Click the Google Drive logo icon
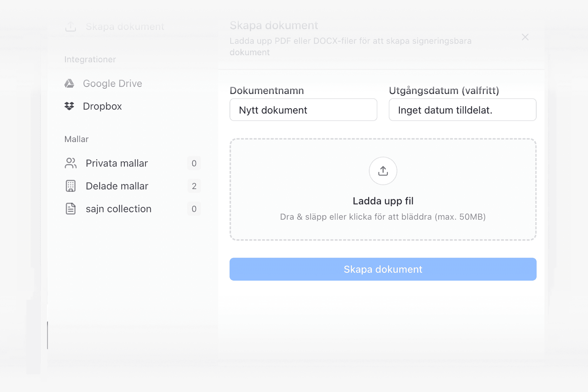The image size is (588, 392). [x=69, y=83]
